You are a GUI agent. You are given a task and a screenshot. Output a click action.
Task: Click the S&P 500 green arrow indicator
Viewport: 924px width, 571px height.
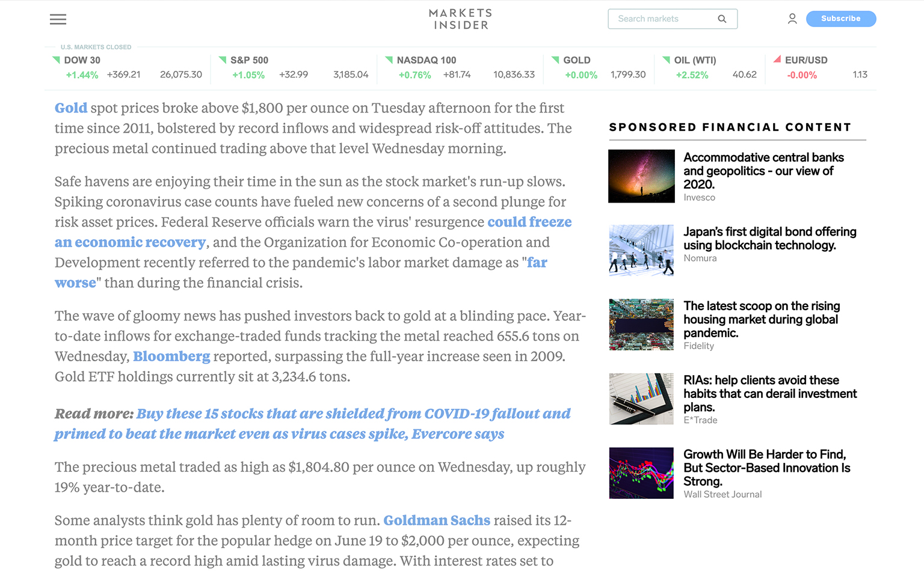click(223, 60)
